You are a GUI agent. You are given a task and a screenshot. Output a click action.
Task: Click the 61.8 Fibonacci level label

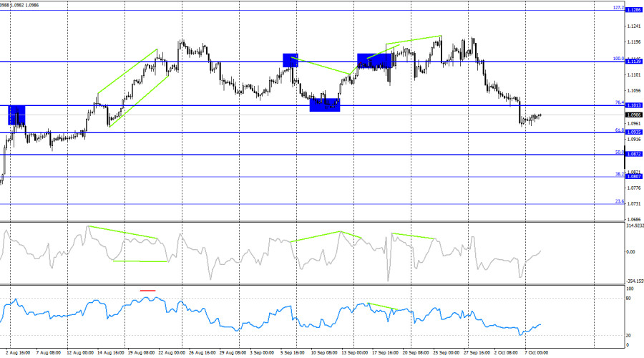coord(620,130)
